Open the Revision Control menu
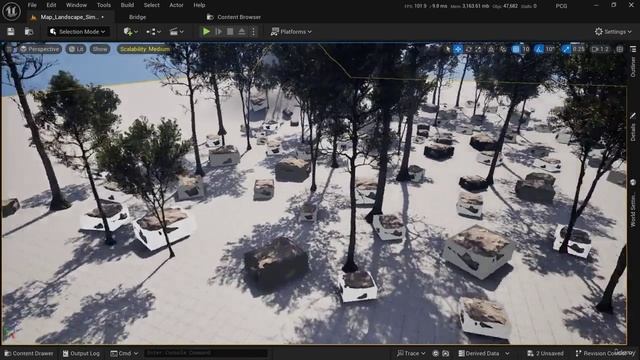 click(605, 353)
